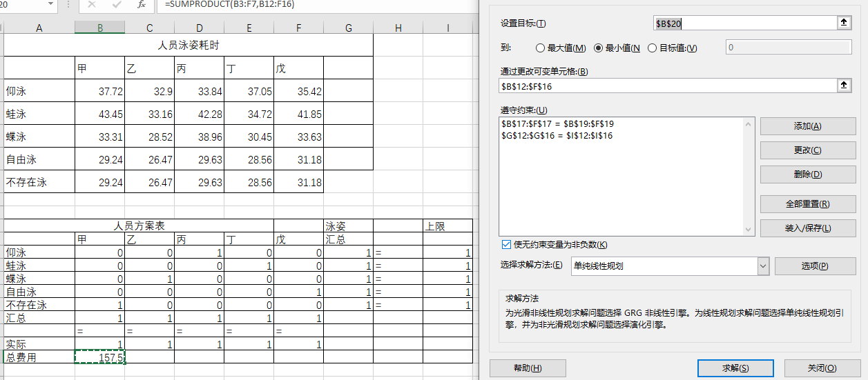Click the 选项 button
The height and width of the screenshot is (380, 868).
pyautogui.click(x=815, y=266)
